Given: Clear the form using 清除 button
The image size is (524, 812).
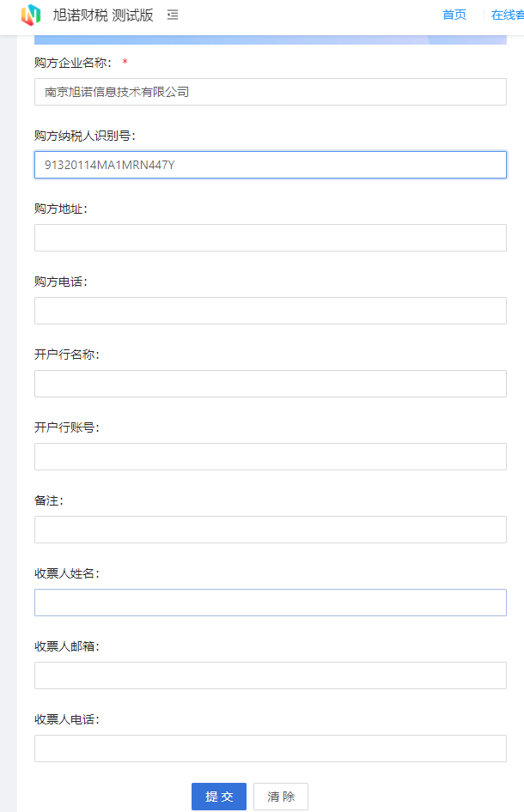Looking at the screenshot, I should point(281,797).
